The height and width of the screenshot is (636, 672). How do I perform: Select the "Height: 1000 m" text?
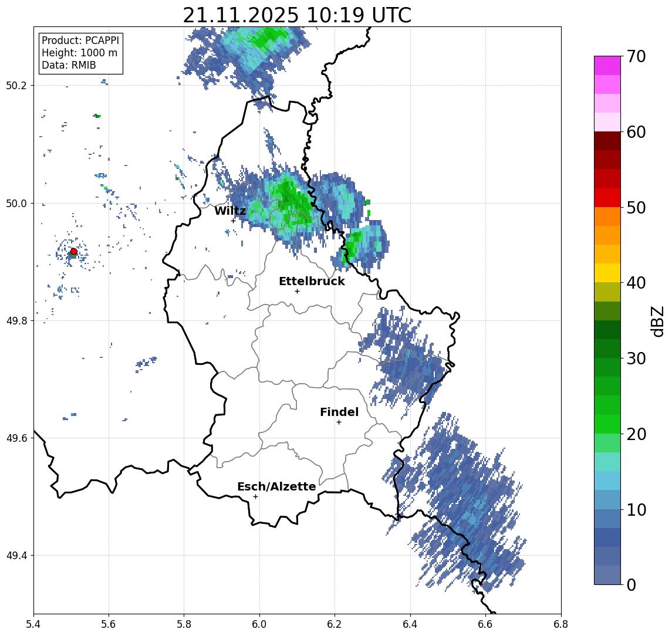(79, 53)
